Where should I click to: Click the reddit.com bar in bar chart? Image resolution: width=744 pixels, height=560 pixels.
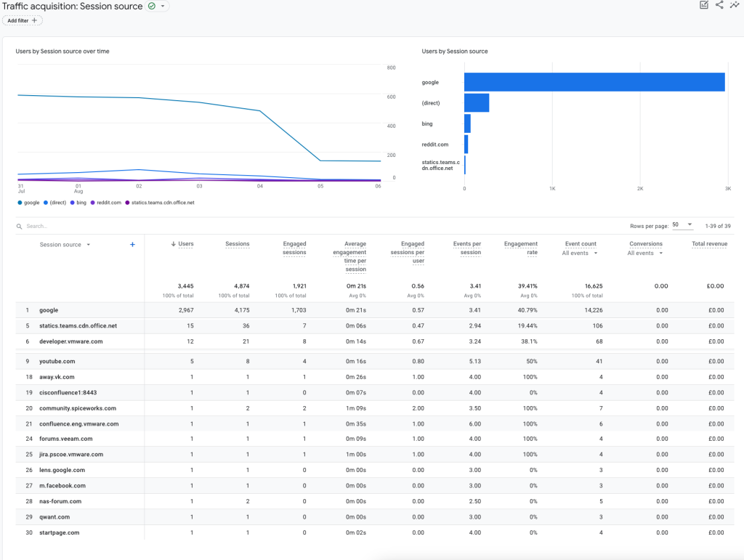[x=466, y=145]
